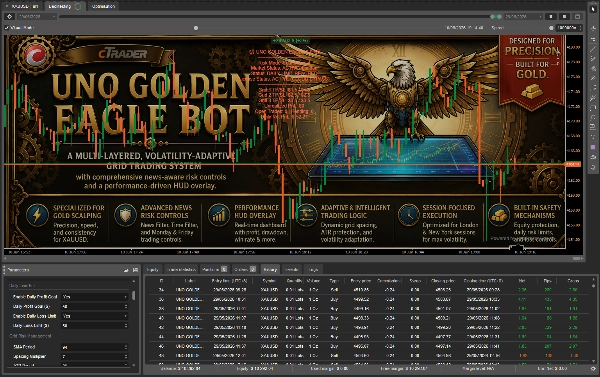This screenshot has height=377, width=600.
Task: Click the purple square icon in right toolbar
Action: (593, 147)
